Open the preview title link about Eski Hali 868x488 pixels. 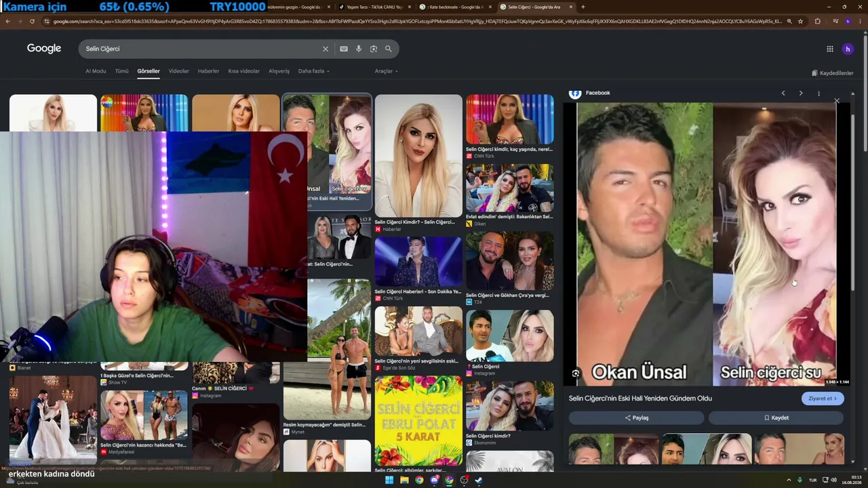point(640,399)
